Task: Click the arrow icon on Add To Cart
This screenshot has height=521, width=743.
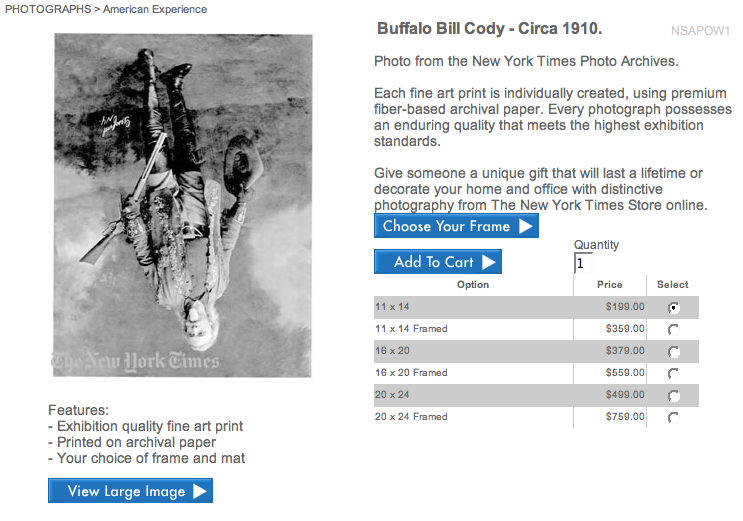Action: [x=488, y=262]
